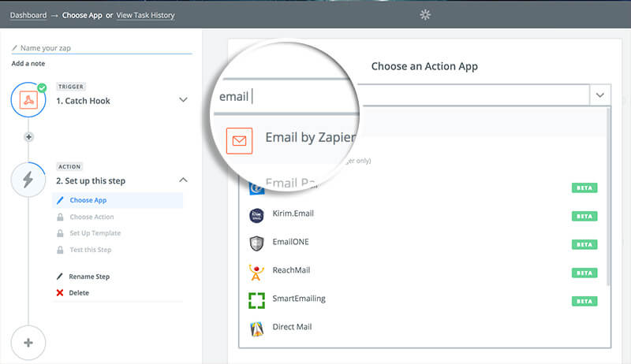Click the app list scrollbar
Screen dimensions: 631x364
point(608,197)
